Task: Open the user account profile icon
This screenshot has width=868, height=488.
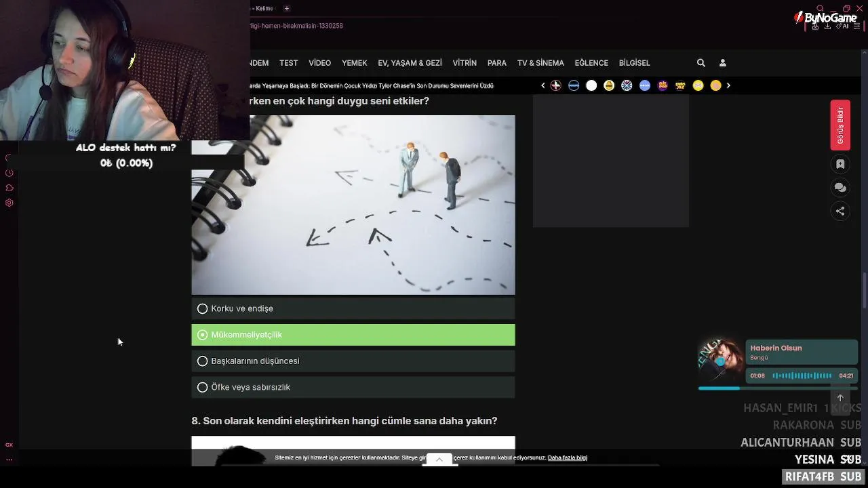Action: 723,63
